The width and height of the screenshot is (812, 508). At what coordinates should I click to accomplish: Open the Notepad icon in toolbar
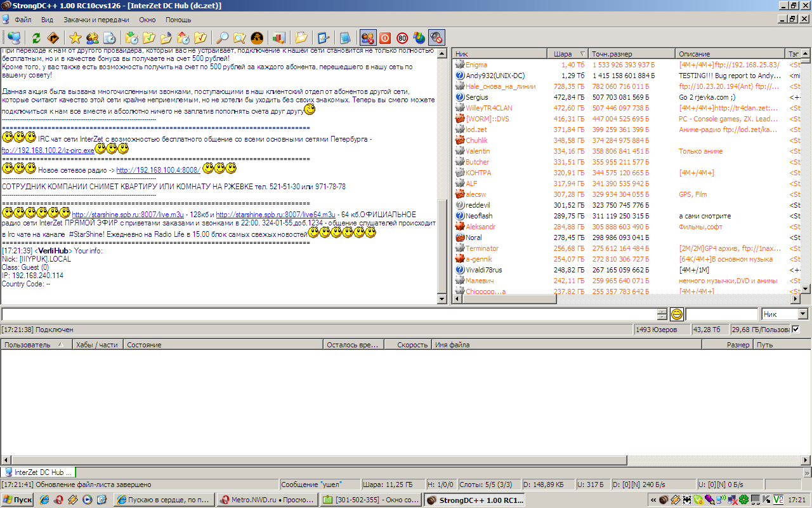(344, 37)
